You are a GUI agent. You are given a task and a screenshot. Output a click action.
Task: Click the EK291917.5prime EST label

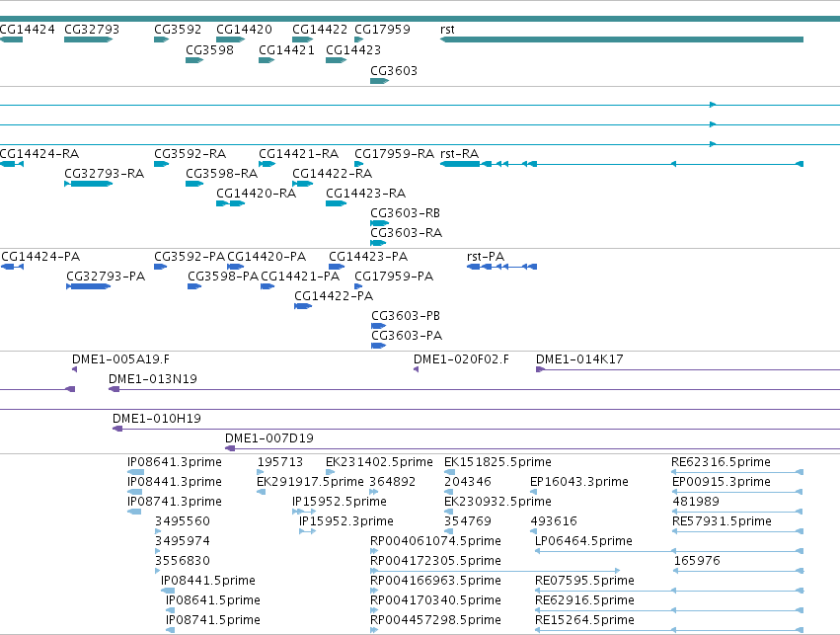coord(310,482)
